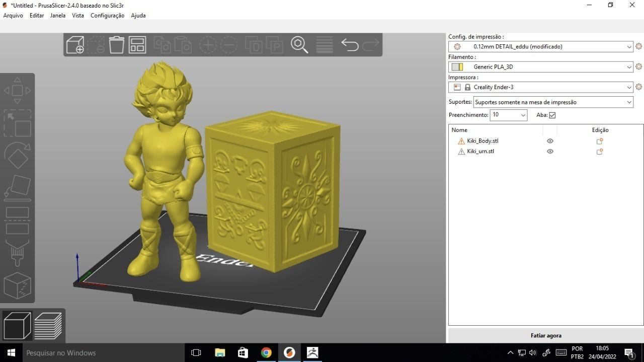Select Kiki_urn.stl in object list
The width and height of the screenshot is (644, 362).
point(480,151)
